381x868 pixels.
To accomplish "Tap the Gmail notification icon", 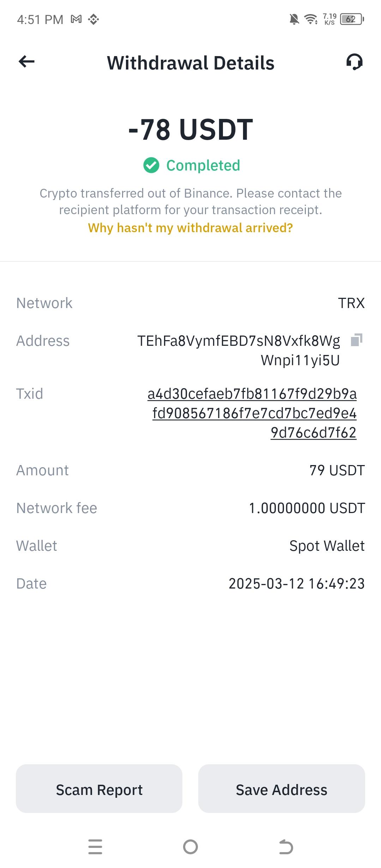I will [76, 19].
